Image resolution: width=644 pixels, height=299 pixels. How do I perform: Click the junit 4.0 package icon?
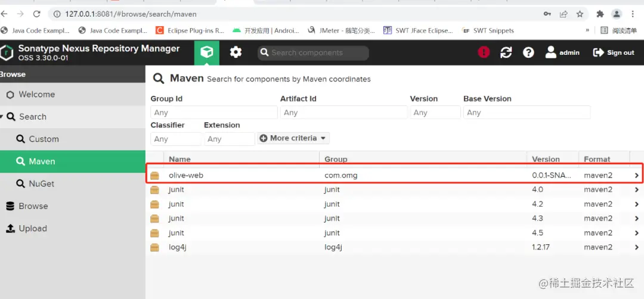(x=154, y=190)
